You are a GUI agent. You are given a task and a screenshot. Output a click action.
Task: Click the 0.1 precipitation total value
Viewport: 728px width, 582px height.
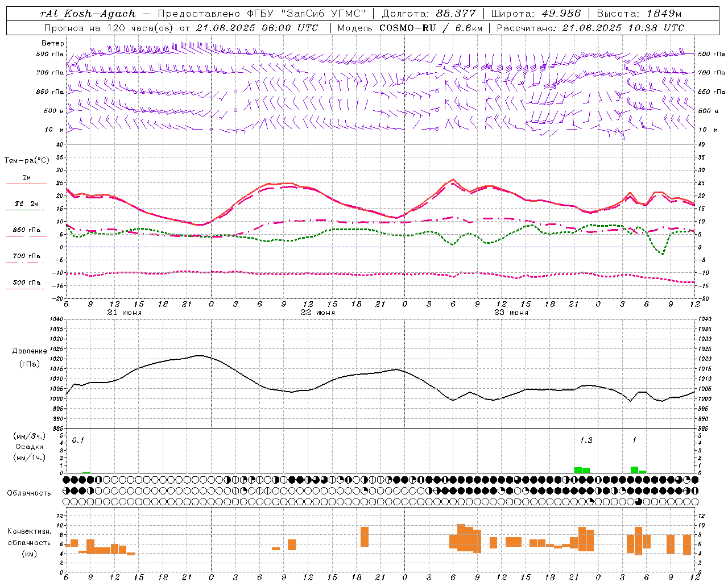78,440
